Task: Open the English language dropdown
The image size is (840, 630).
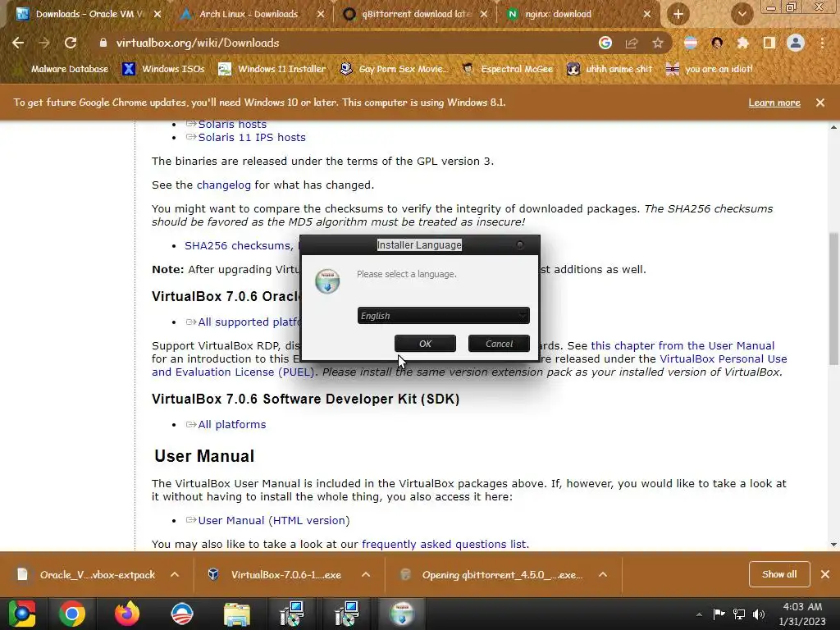Action: click(443, 316)
